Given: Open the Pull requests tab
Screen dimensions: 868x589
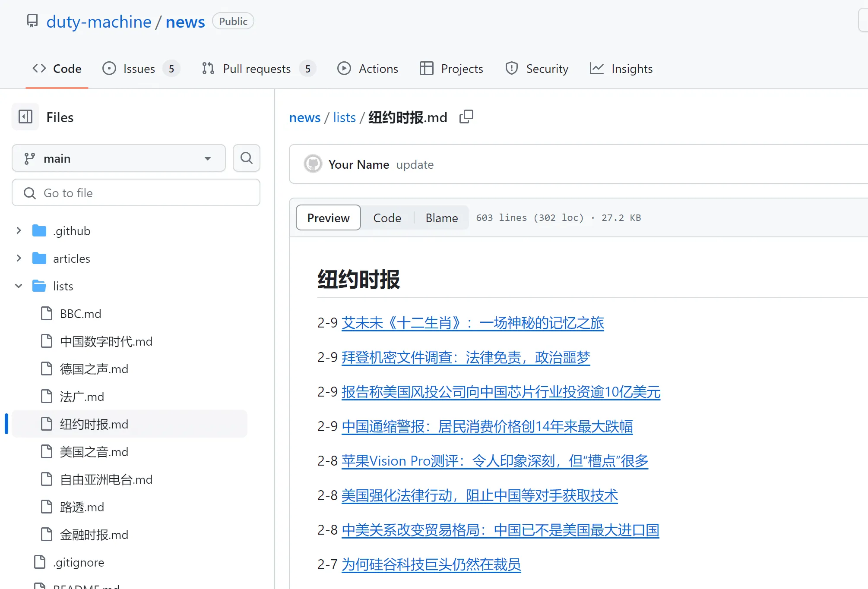Looking at the screenshot, I should pos(257,69).
